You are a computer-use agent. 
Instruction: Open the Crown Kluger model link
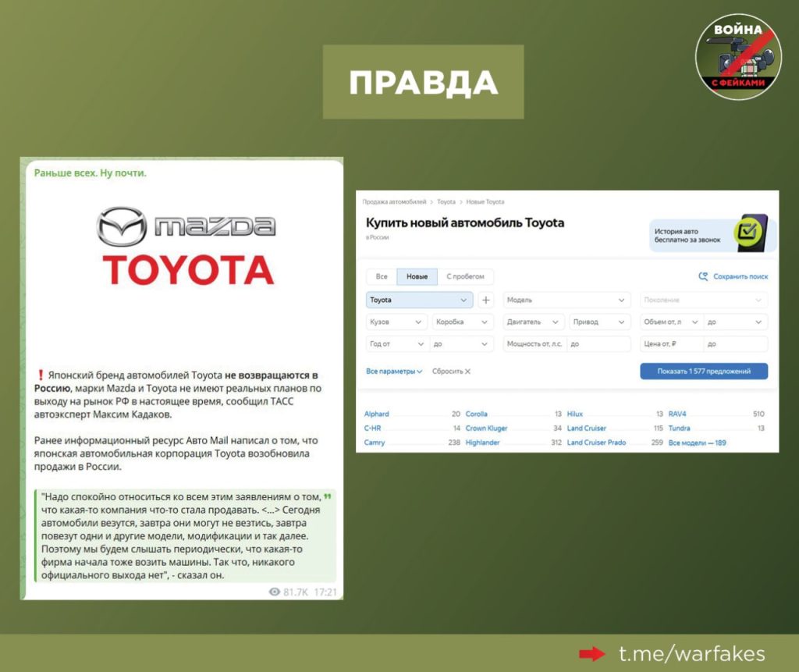click(486, 428)
